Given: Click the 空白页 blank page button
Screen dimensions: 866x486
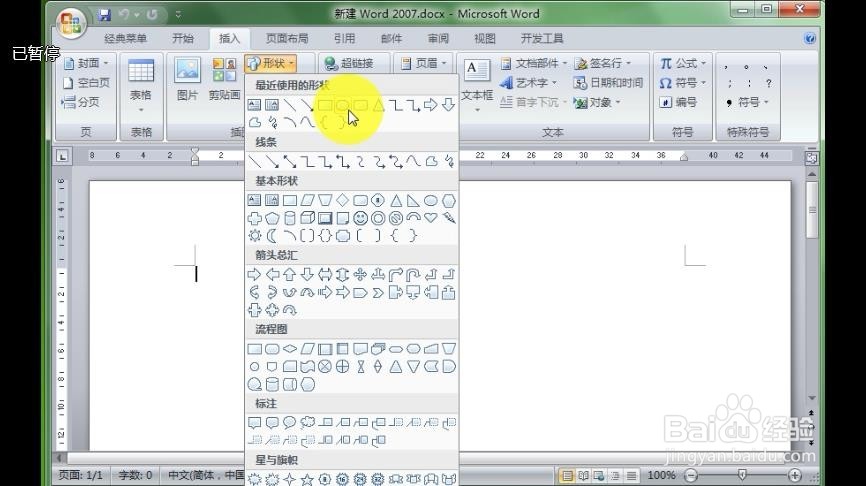Looking at the screenshot, I should (87, 83).
